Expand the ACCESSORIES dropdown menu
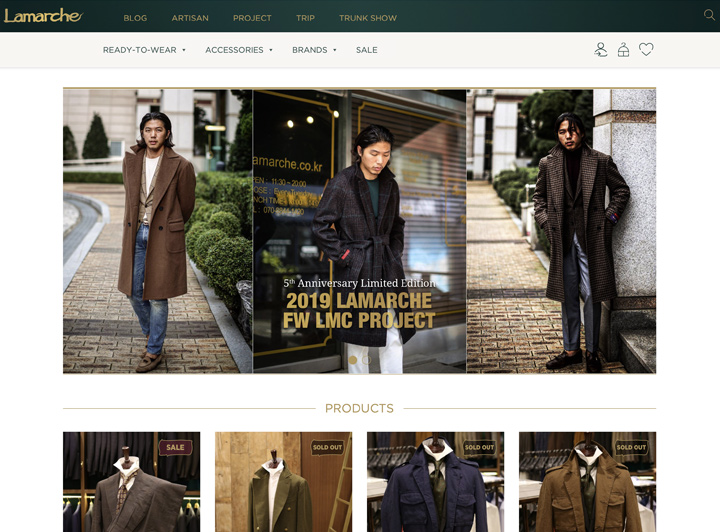The height and width of the screenshot is (532, 720). pyautogui.click(x=239, y=50)
